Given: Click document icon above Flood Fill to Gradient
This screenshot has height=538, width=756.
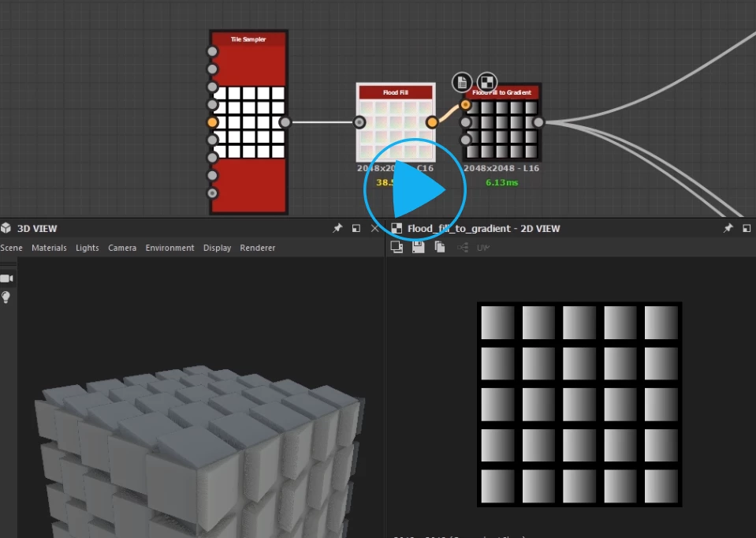Looking at the screenshot, I should (462, 82).
